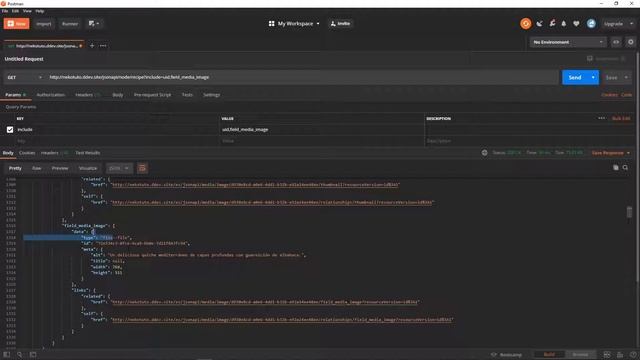The image size is (640, 360).
Task: Open find and replace in status bar
Action: click(20, 355)
